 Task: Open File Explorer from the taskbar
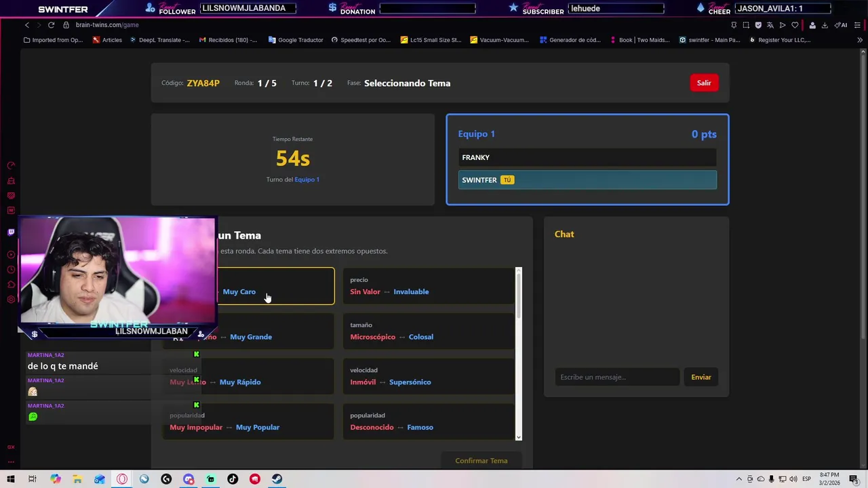(x=77, y=479)
